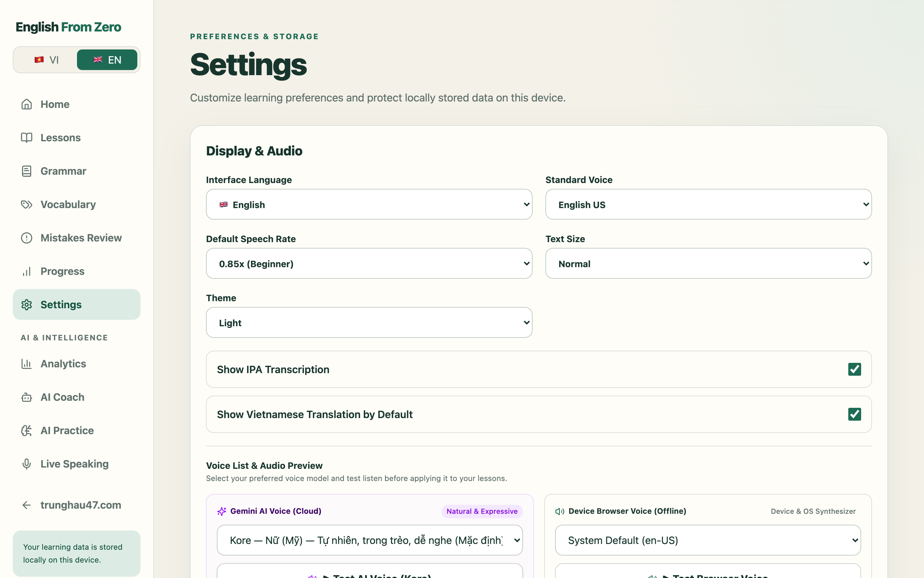Open the Default Speech Rate dropdown
The height and width of the screenshot is (578, 924).
[369, 263]
